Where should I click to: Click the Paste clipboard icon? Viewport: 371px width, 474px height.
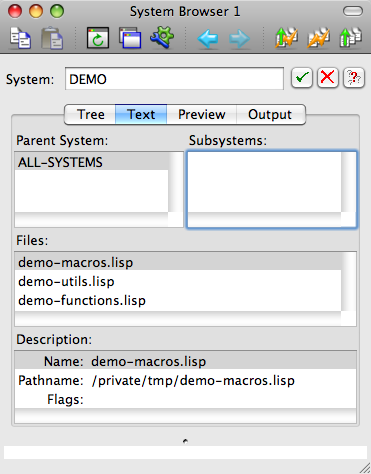click(52, 38)
